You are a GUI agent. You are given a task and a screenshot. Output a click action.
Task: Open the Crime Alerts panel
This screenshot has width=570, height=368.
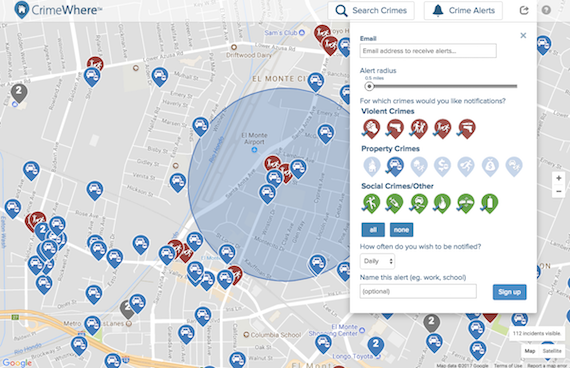coord(463,10)
